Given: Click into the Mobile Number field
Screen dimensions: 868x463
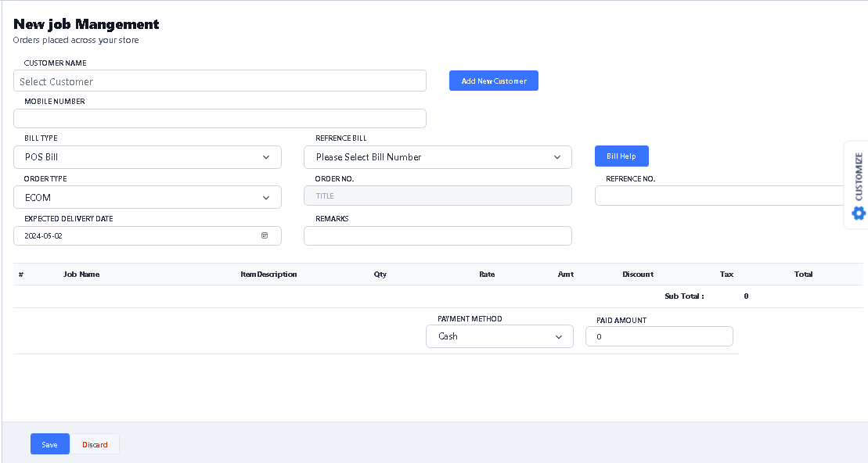Looking at the screenshot, I should click(219, 118).
